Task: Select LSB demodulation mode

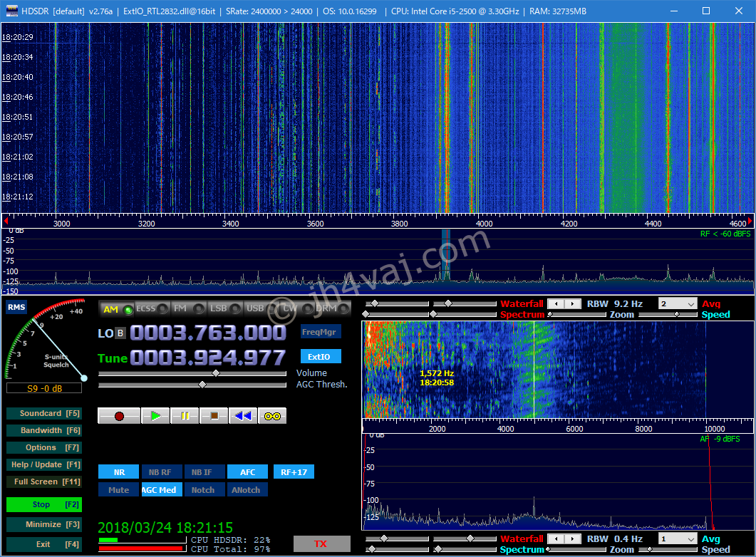Action: pos(224,309)
